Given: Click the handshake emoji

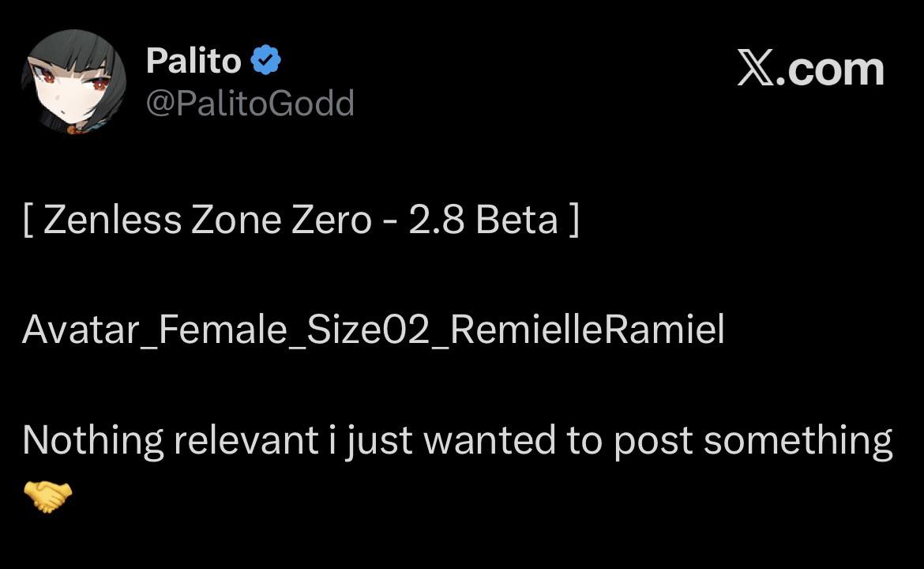Looking at the screenshot, I should (47, 496).
